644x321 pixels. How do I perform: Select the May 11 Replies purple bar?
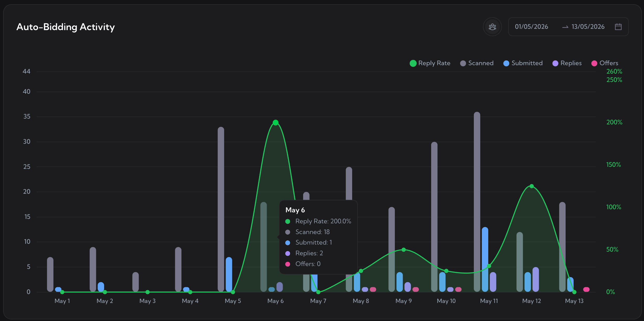(493, 282)
